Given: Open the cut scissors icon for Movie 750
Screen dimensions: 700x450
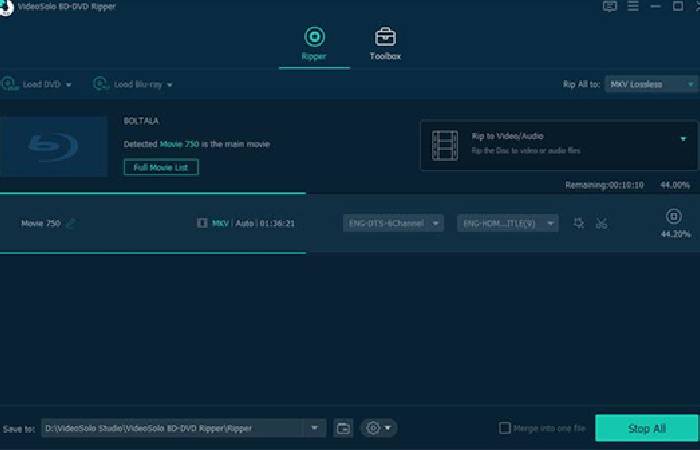Looking at the screenshot, I should [601, 223].
